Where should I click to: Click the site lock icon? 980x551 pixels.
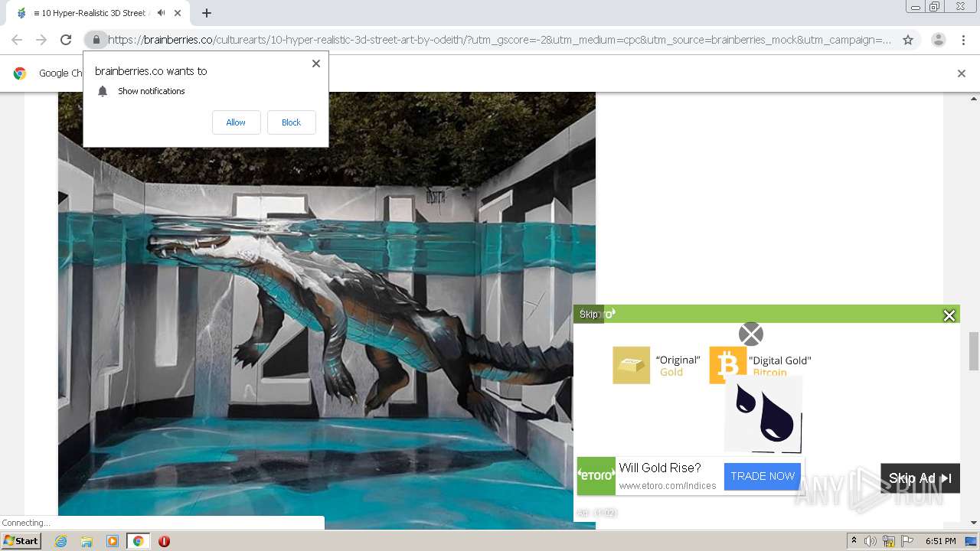tap(96, 40)
